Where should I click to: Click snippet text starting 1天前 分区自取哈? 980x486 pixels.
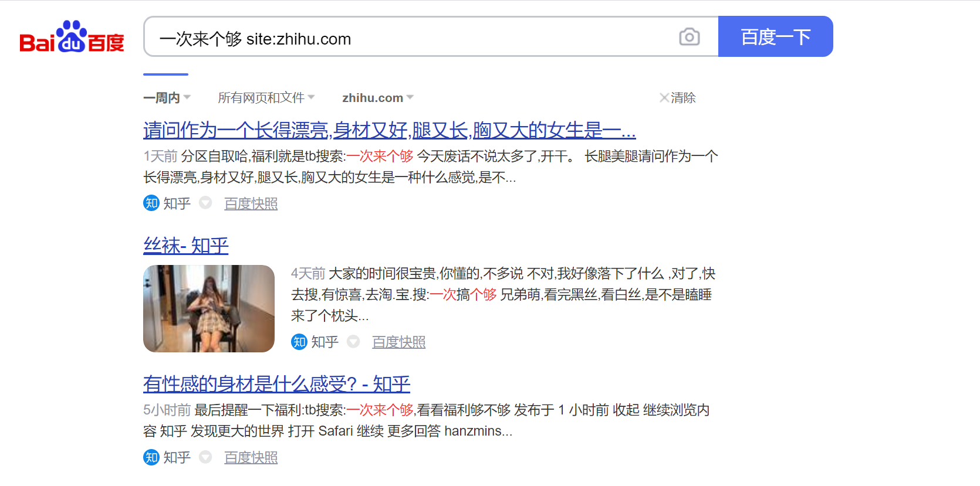coord(431,166)
